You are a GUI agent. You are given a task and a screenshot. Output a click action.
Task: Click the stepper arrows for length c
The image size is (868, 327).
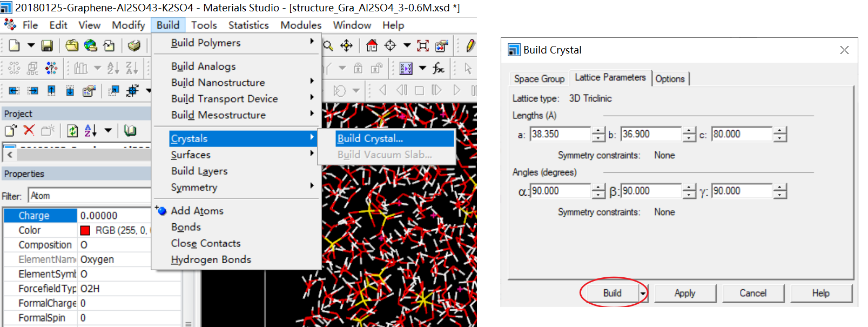779,134
